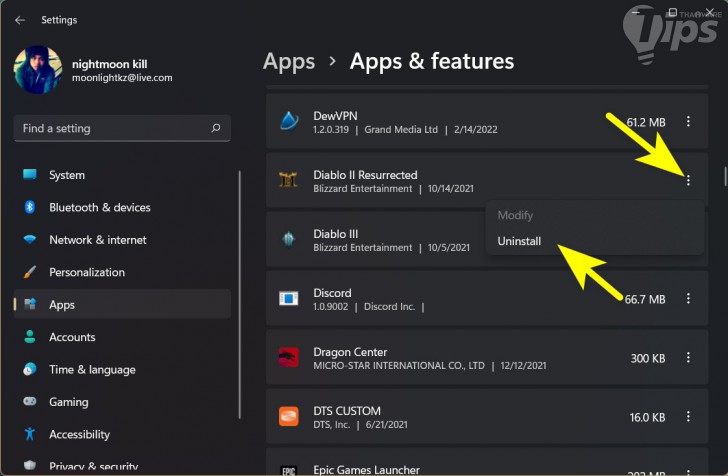
Task: Click the Network wifi icon
Action: coord(30,240)
